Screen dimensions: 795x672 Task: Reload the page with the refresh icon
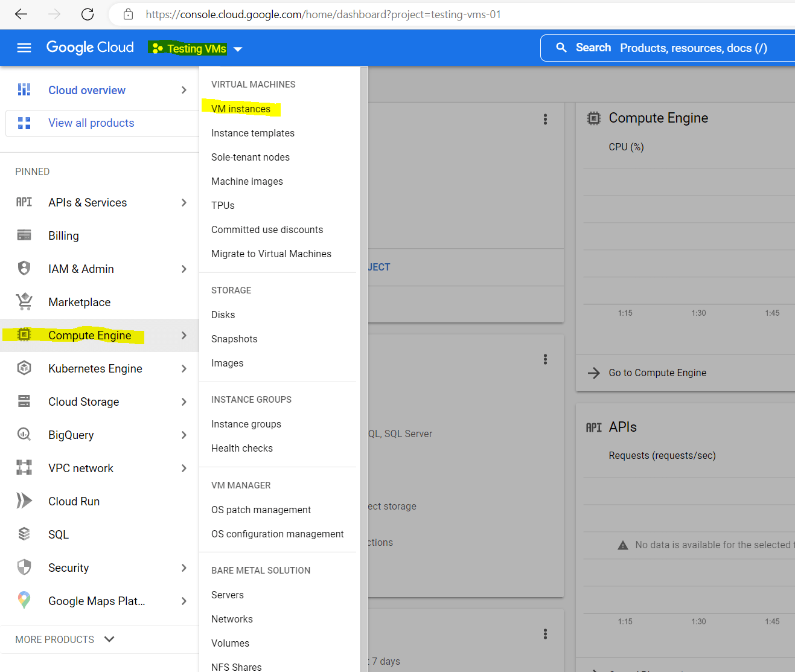[88, 14]
